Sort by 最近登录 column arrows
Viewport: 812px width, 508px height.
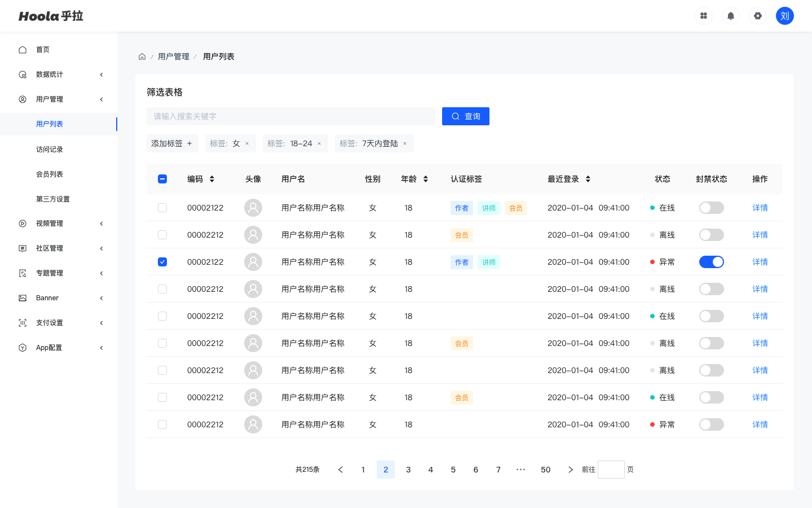pos(588,179)
